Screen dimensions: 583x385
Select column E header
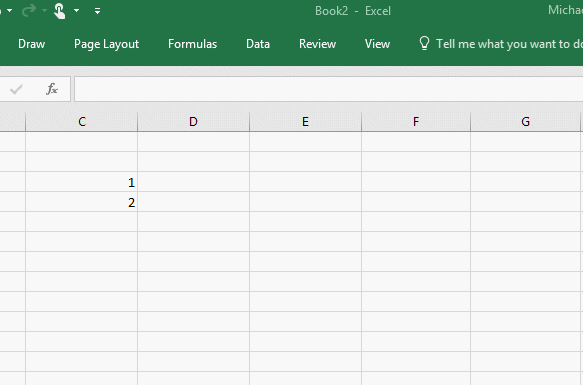pyautogui.click(x=305, y=122)
